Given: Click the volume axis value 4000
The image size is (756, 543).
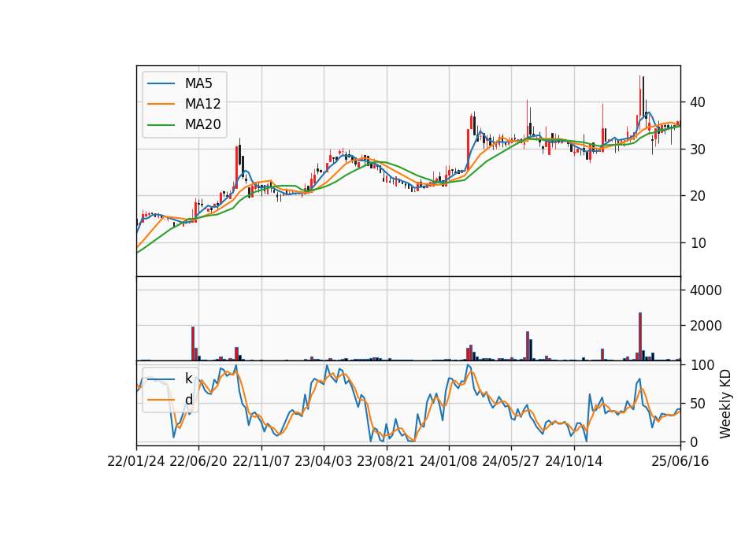Looking at the screenshot, I should point(706,290).
